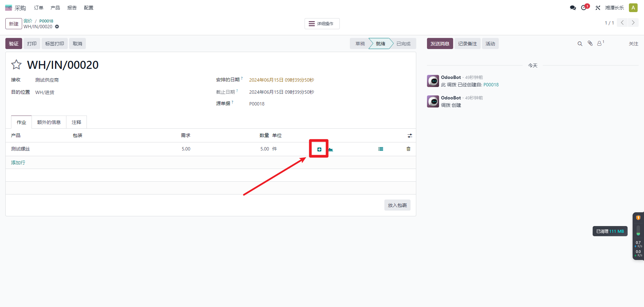This screenshot has height=307, width=644.
Task: Click the 取消 button
Action: (77, 44)
